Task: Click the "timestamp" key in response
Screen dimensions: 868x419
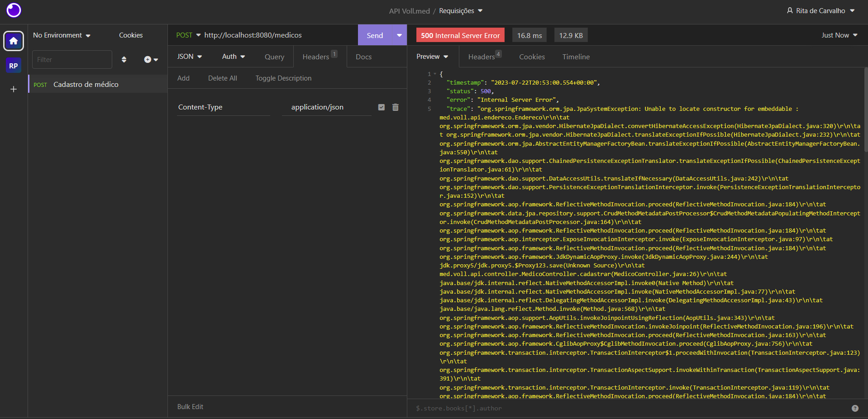Action: click(x=464, y=83)
